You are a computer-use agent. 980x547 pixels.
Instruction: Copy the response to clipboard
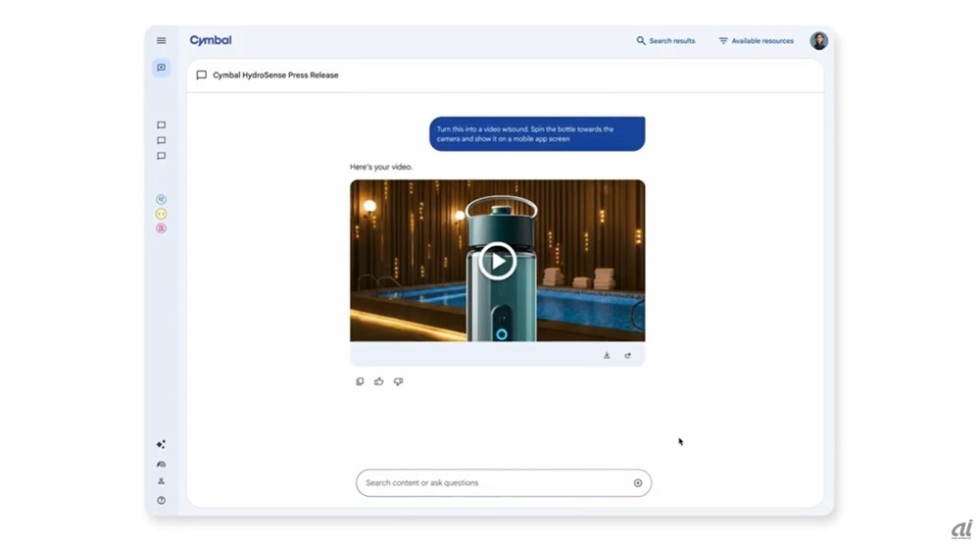[360, 381]
